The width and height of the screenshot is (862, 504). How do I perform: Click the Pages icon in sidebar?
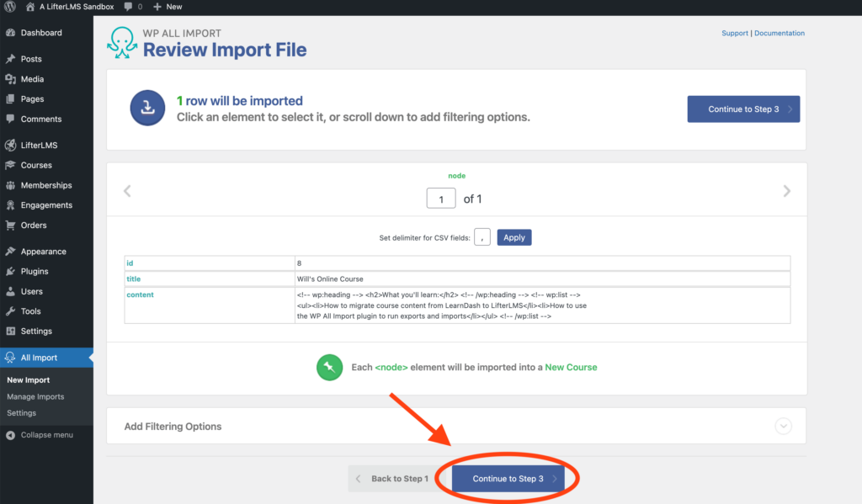coord(10,99)
